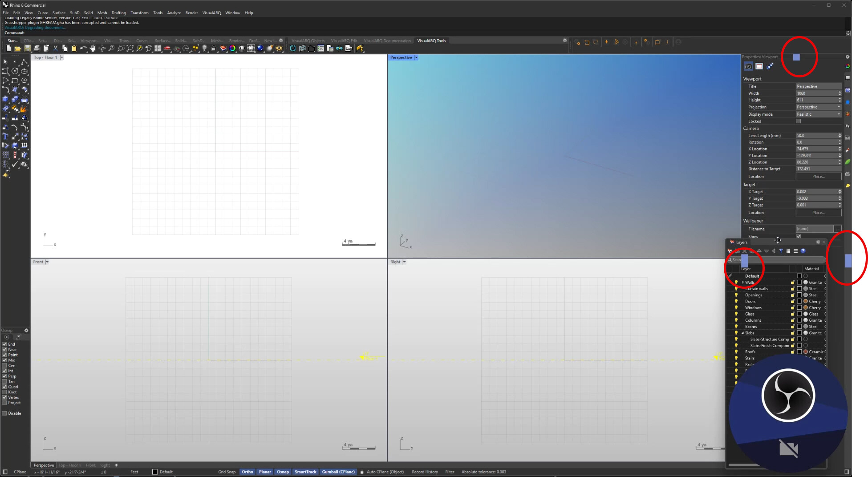Switch to the VisualARQ Documentation toolbar tab

[x=387, y=41]
